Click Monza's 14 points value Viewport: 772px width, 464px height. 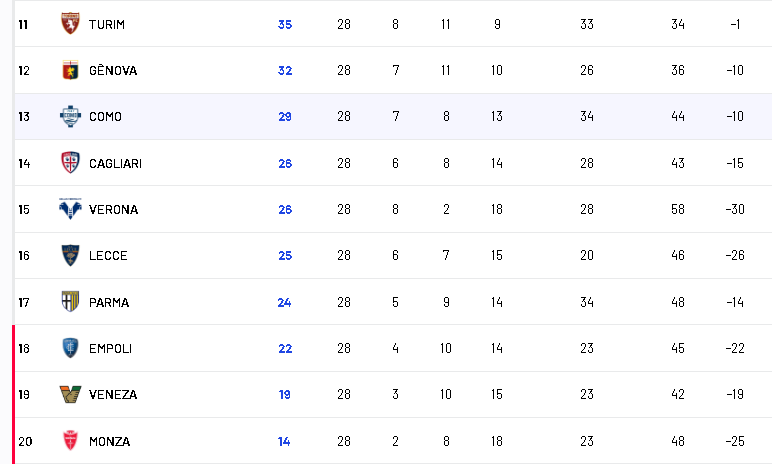click(285, 441)
